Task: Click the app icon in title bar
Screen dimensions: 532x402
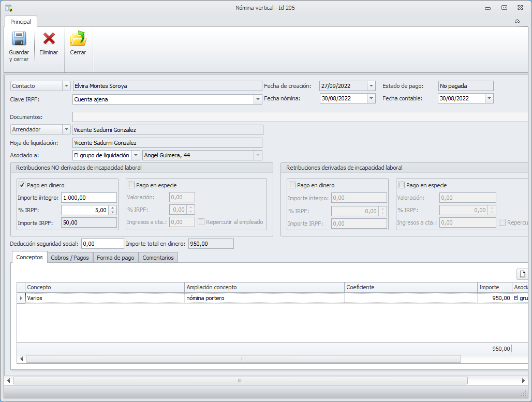Action: 8,8
